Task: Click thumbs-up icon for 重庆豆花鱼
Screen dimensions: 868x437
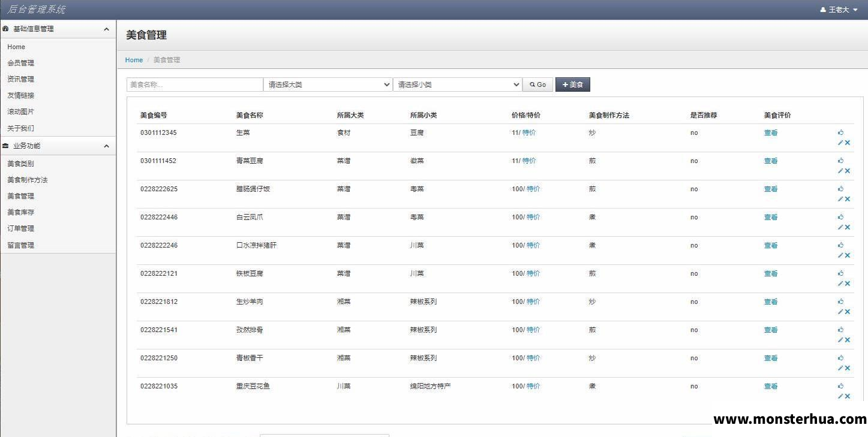Action: [x=841, y=386]
